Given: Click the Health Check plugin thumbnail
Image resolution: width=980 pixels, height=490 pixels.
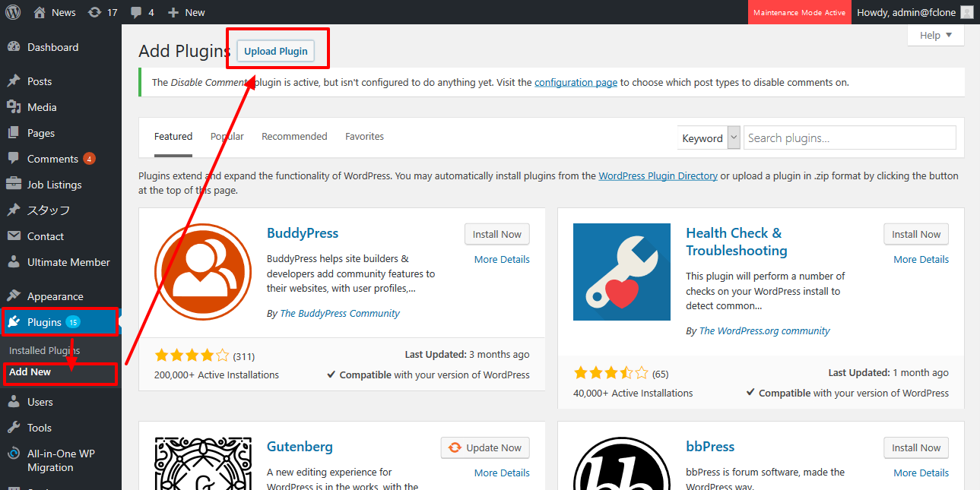Looking at the screenshot, I should coord(621,272).
